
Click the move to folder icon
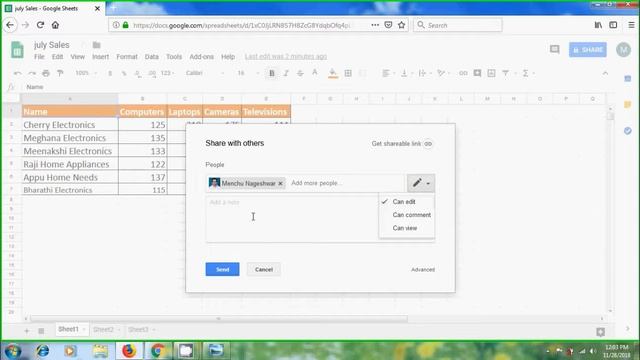[96, 45]
